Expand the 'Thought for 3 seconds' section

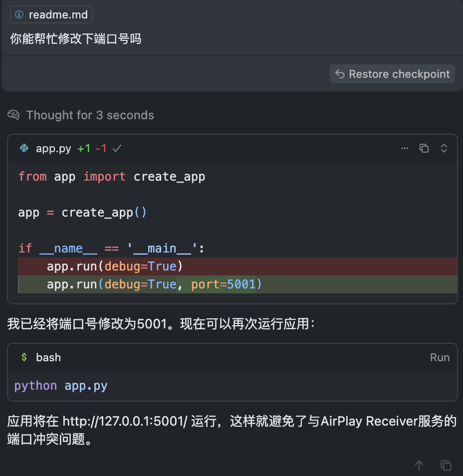coord(90,115)
